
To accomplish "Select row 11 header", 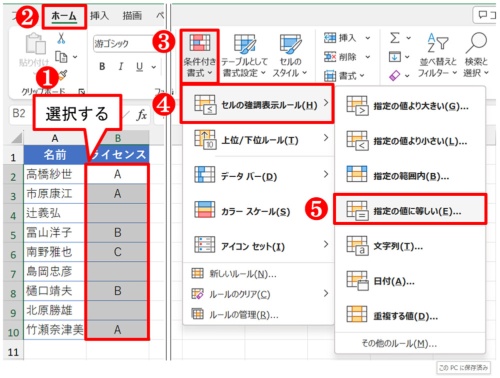I will [13, 352].
